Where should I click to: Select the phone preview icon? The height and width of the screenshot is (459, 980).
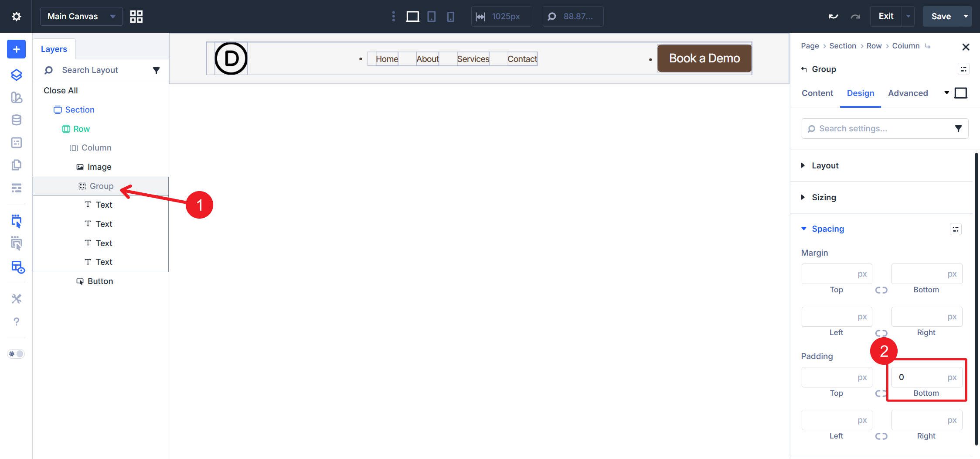(x=450, y=16)
